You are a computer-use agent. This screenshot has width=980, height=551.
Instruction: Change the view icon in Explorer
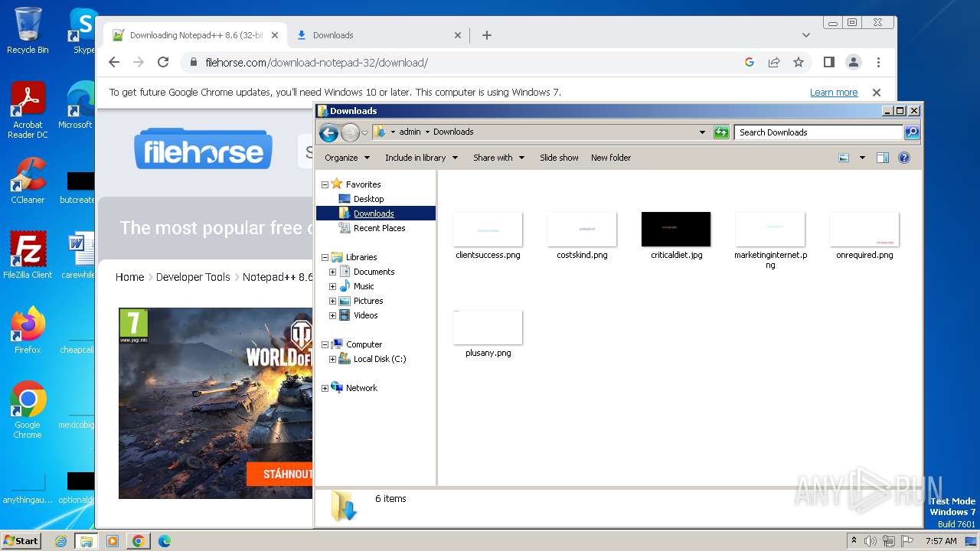844,158
